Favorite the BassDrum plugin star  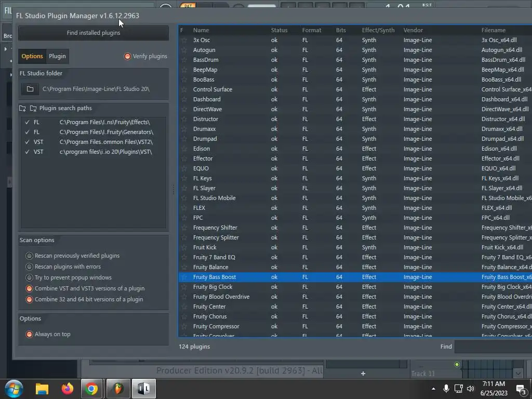[x=184, y=60]
